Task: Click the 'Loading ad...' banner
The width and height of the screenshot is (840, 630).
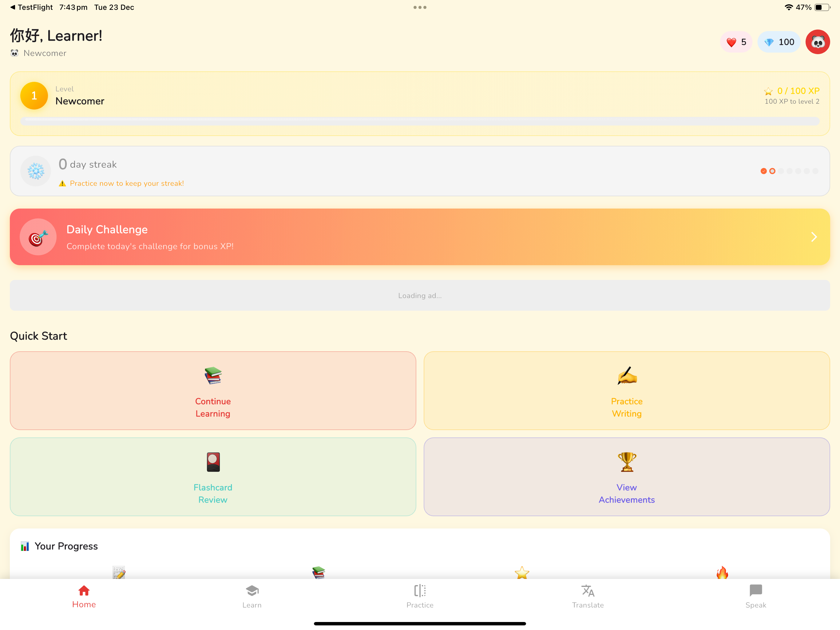Action: tap(420, 295)
